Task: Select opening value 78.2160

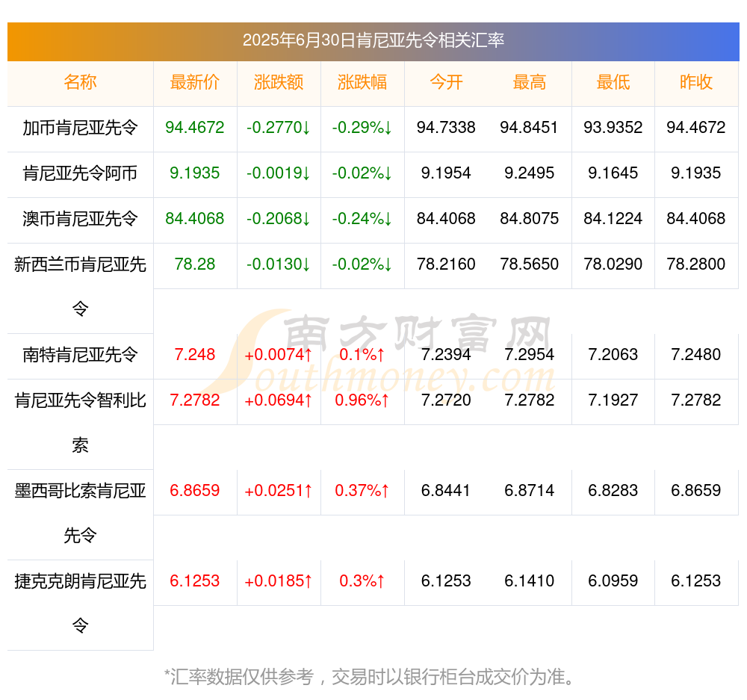Action: [x=446, y=264]
